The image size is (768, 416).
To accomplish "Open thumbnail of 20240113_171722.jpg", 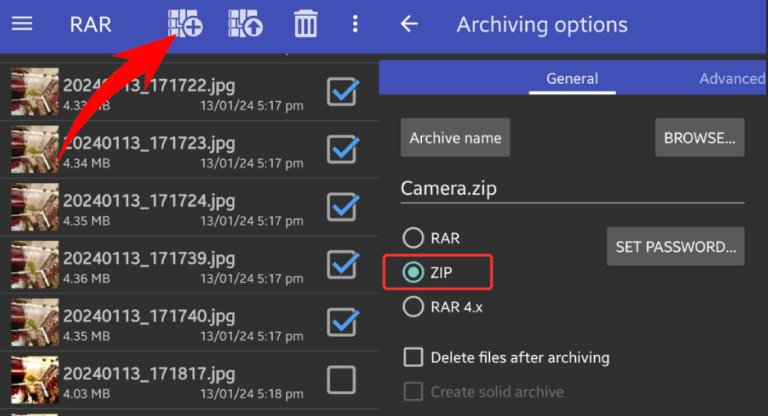I will point(35,92).
